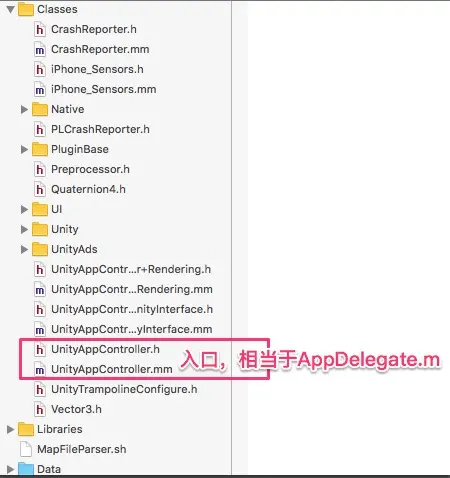
Task: Select the Native group name
Action: pos(68,109)
